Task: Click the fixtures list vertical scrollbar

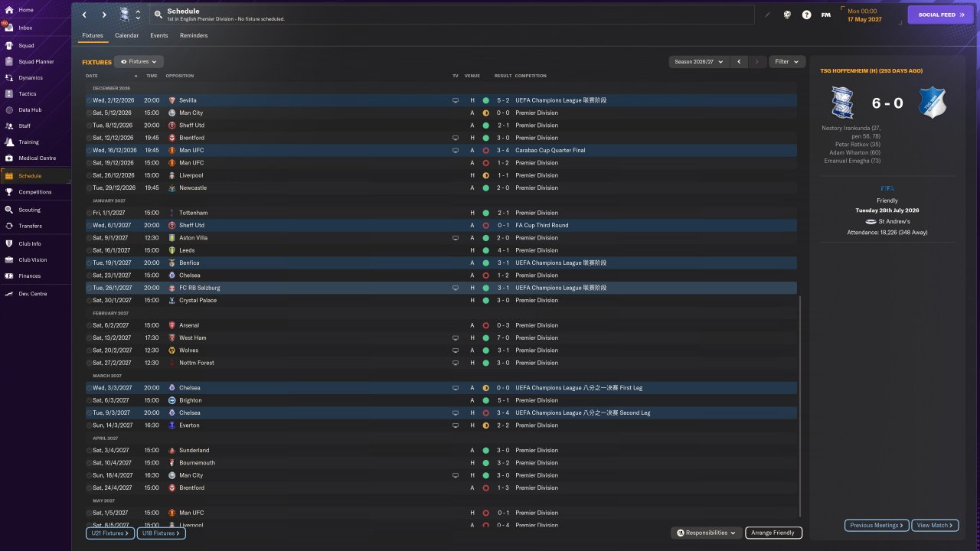Action: [x=799, y=406]
